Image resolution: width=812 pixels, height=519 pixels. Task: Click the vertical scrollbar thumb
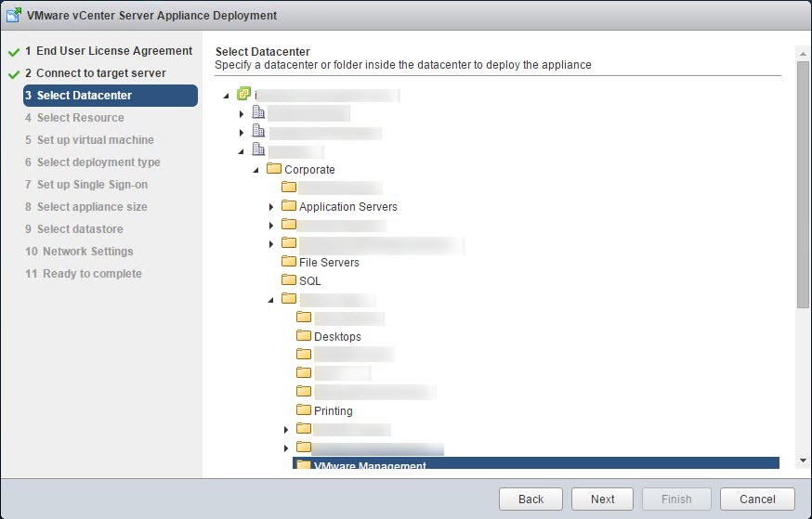803,185
